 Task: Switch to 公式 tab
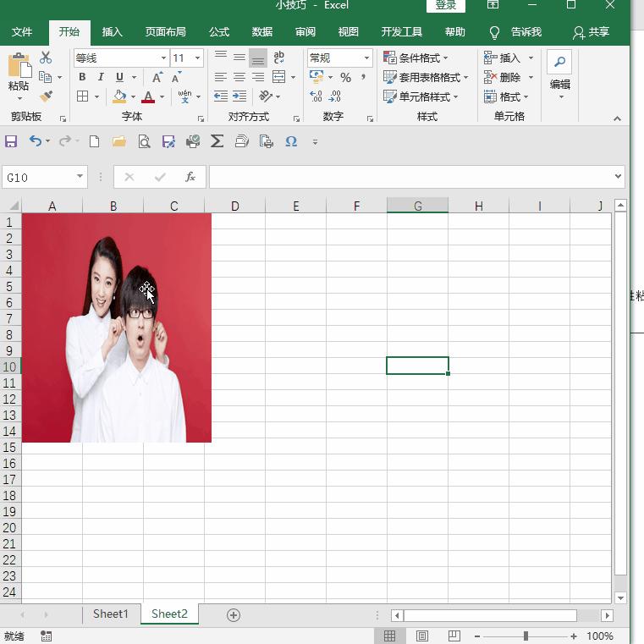[x=219, y=32]
